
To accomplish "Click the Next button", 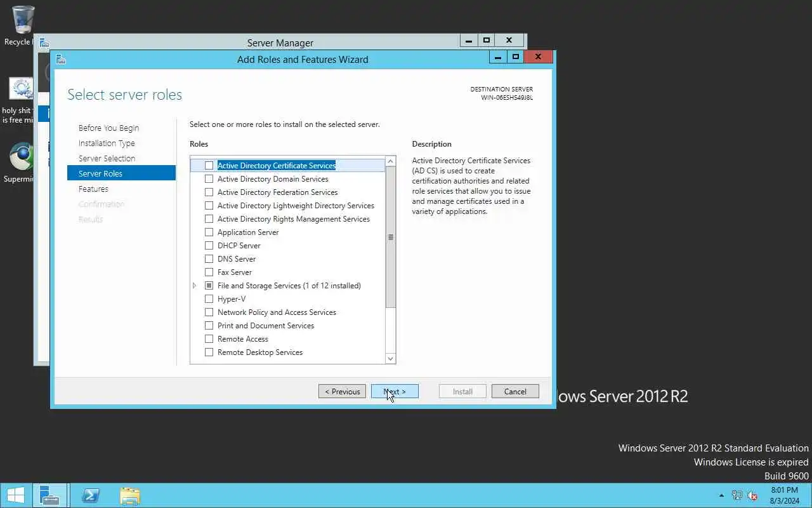I will point(395,391).
